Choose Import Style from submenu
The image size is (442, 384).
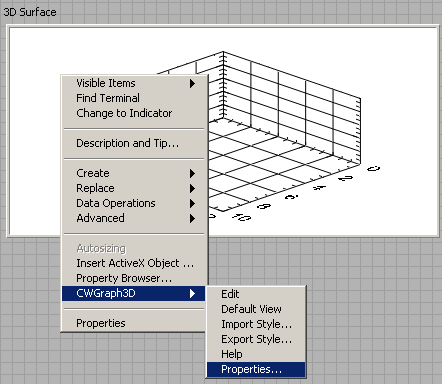point(256,324)
